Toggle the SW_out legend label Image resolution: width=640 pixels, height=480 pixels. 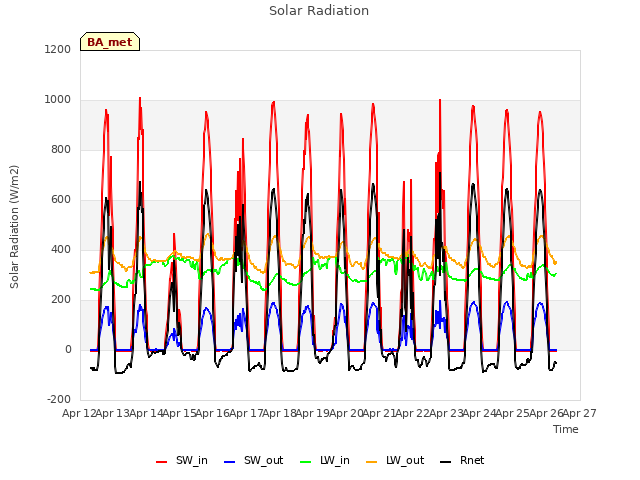(264, 460)
